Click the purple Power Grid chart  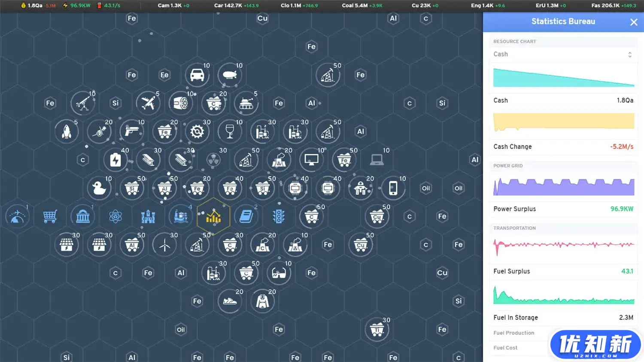click(x=563, y=186)
